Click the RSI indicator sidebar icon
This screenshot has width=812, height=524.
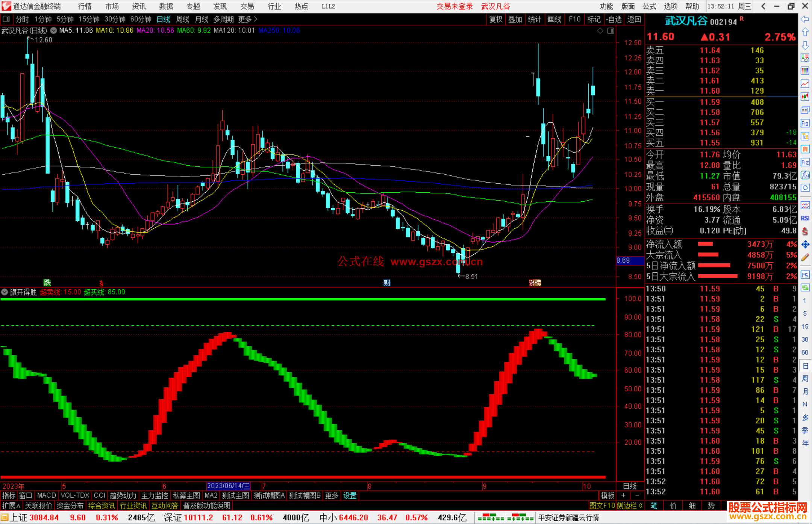click(x=805, y=218)
